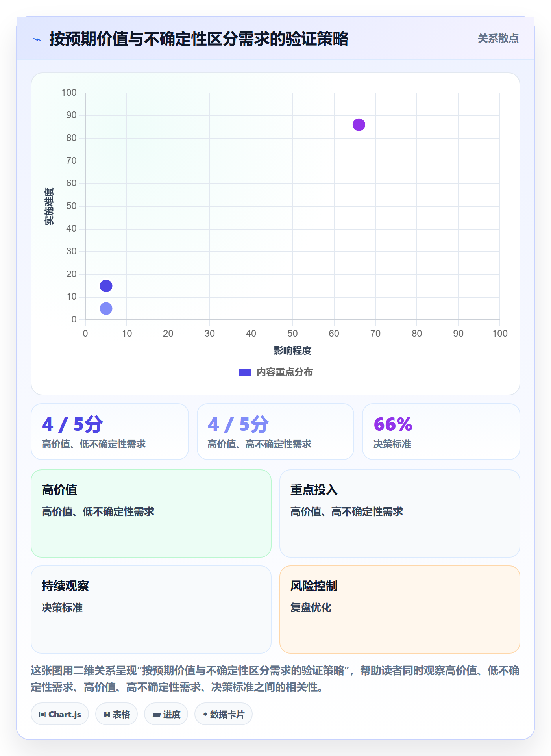Click 复盘优化 text in the 风险控制 card

[311, 608]
